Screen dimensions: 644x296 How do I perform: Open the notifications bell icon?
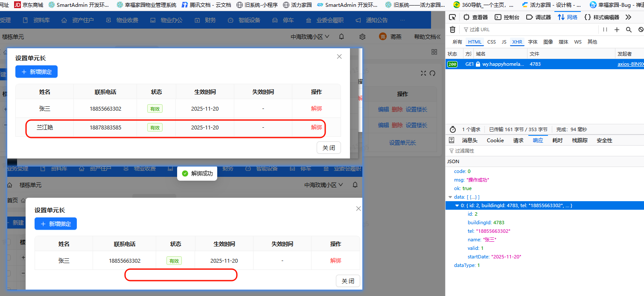click(342, 37)
